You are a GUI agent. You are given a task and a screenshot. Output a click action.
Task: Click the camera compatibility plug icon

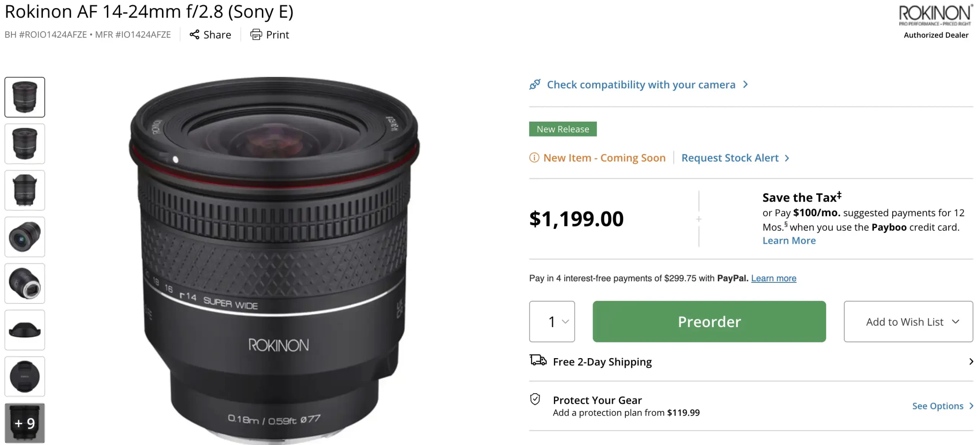[535, 84]
